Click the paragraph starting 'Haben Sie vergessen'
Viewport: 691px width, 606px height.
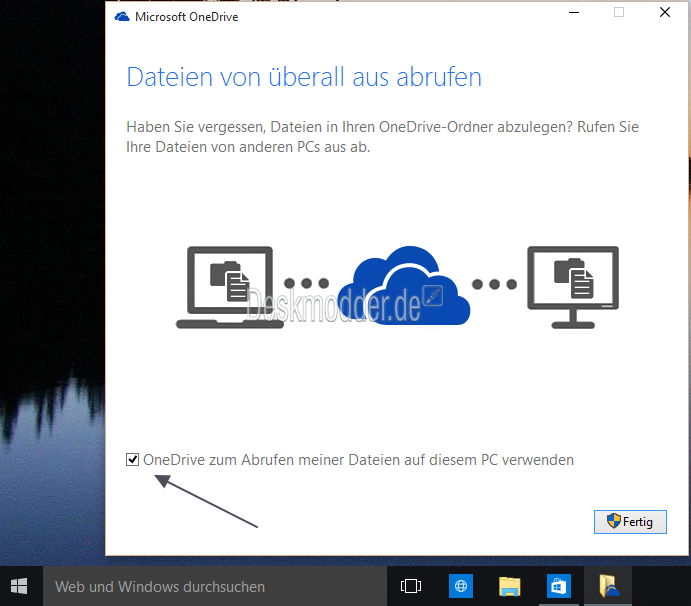(382, 137)
